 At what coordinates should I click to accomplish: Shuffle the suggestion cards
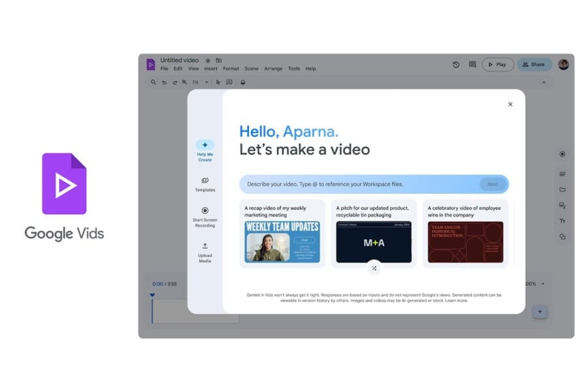click(374, 269)
